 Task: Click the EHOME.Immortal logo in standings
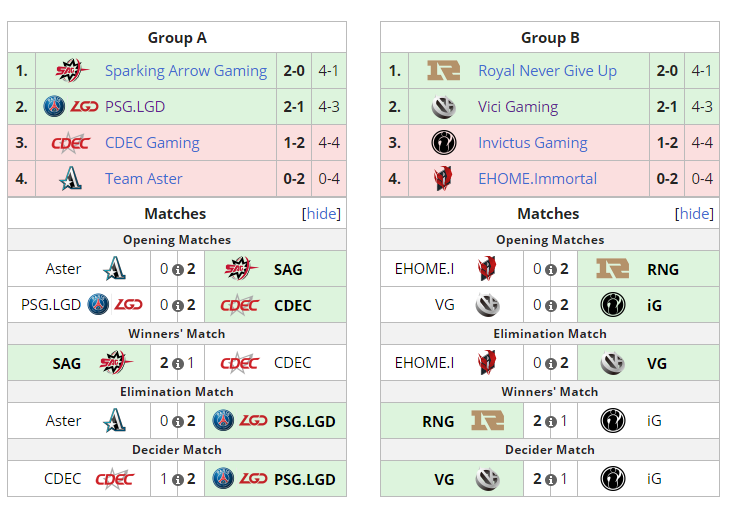click(x=443, y=179)
